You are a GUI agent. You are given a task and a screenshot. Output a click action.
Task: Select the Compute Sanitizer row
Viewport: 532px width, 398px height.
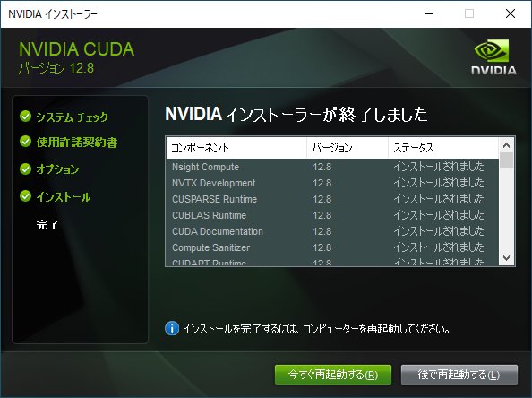pos(333,247)
